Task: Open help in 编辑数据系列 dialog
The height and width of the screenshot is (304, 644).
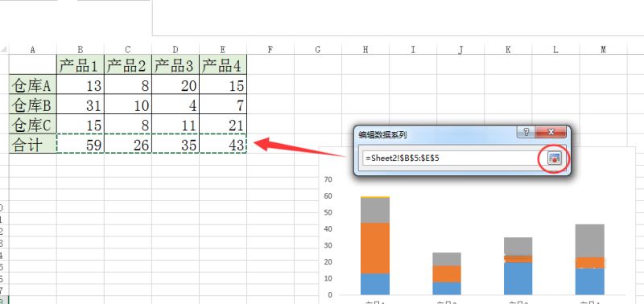Action: pyautogui.click(x=526, y=133)
